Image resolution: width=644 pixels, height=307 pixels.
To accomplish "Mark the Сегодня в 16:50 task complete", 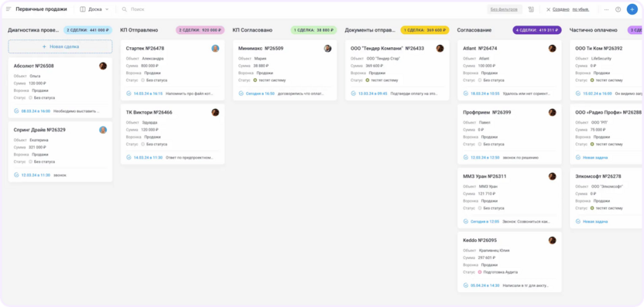I will point(241,93).
